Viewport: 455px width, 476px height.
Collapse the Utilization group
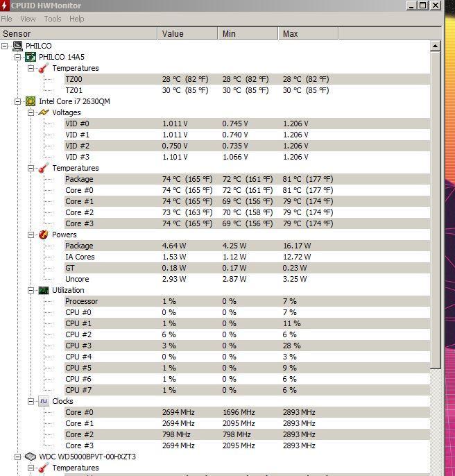[31, 291]
